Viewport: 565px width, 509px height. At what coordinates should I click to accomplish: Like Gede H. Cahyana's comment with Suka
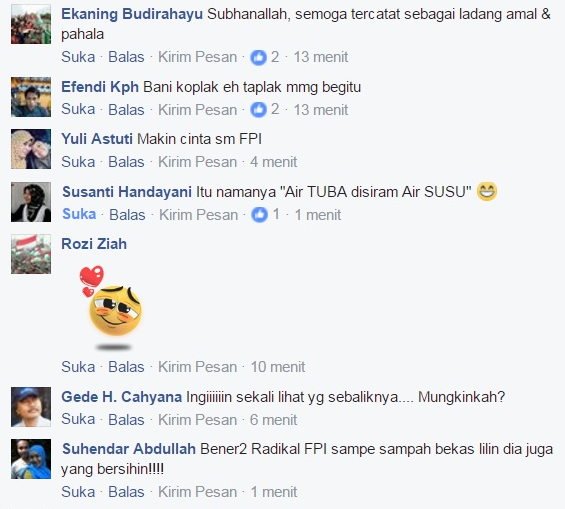(78, 420)
